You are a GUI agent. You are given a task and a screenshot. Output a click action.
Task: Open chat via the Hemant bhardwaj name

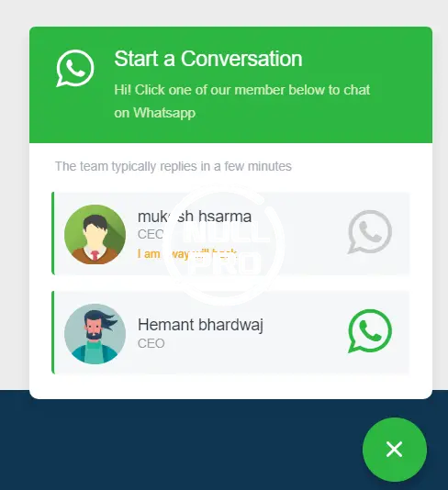point(200,325)
